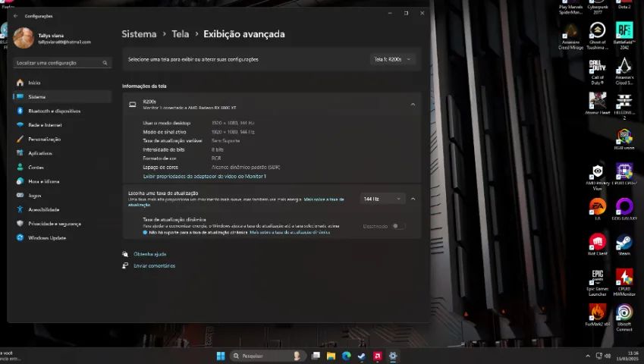Viewport: 644px width, 364px height.
Task: Click the Enviar comentários link
Action: click(155, 266)
